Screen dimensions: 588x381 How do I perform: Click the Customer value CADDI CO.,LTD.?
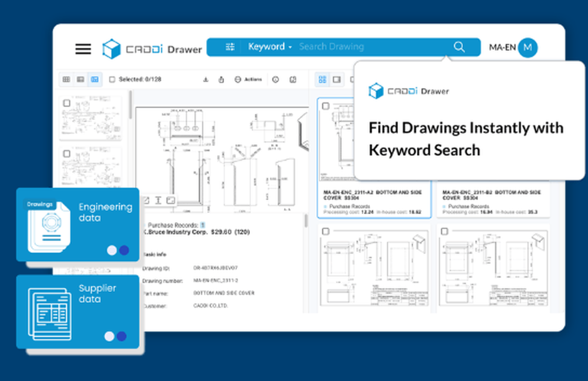(x=211, y=306)
